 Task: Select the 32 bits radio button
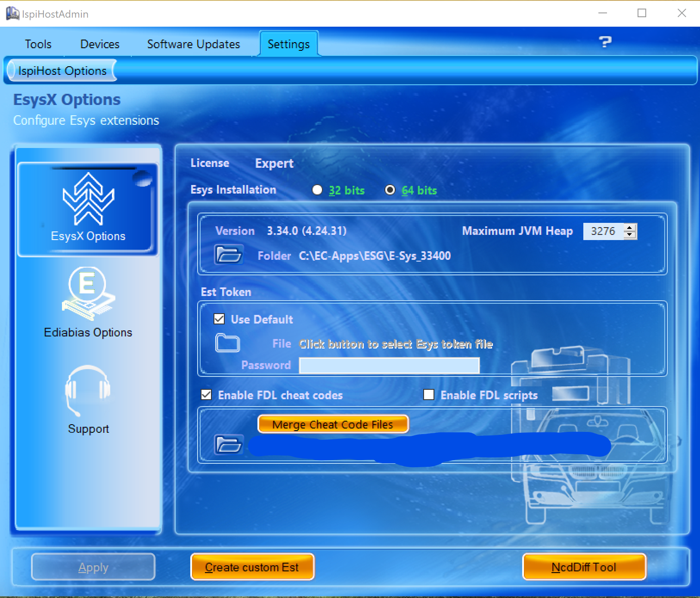317,190
